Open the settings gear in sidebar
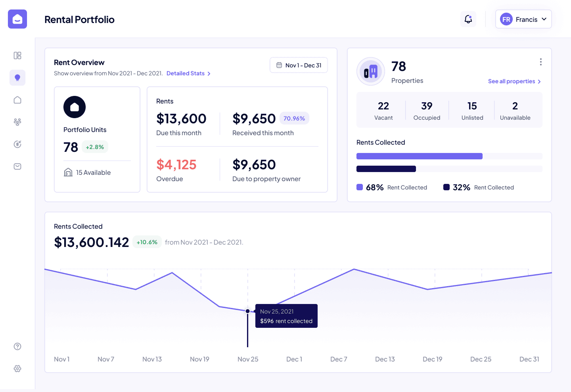 pyautogui.click(x=17, y=369)
